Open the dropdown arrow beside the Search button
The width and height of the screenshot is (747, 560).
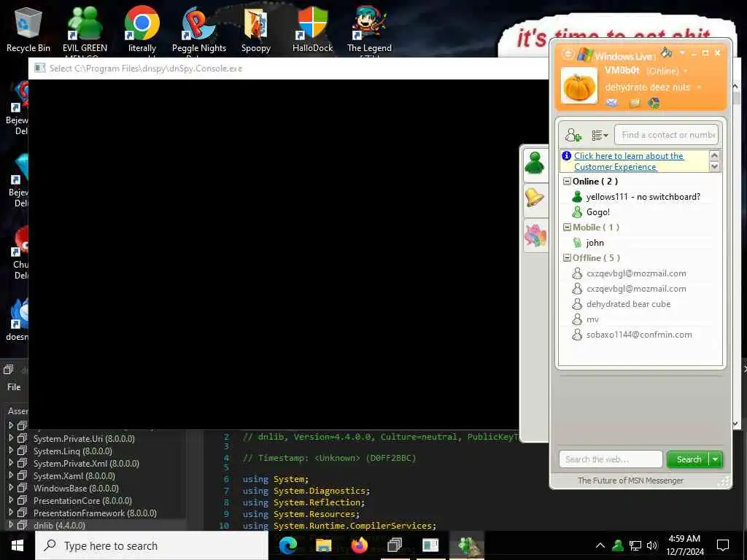[716, 459]
